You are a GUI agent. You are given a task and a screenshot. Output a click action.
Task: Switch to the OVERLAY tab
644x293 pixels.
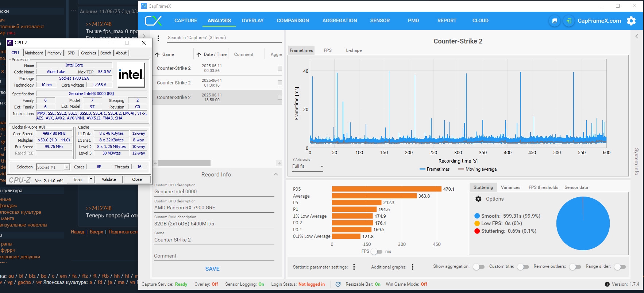252,21
